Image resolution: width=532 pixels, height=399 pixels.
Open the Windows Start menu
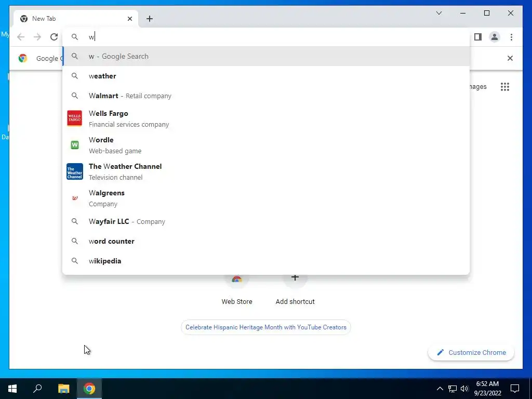click(12, 389)
